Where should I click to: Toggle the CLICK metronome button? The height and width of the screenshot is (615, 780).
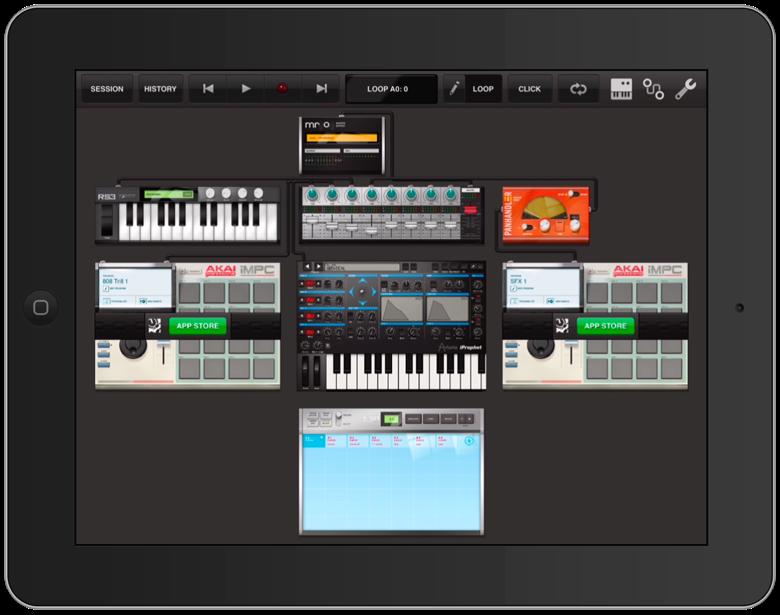coord(529,89)
